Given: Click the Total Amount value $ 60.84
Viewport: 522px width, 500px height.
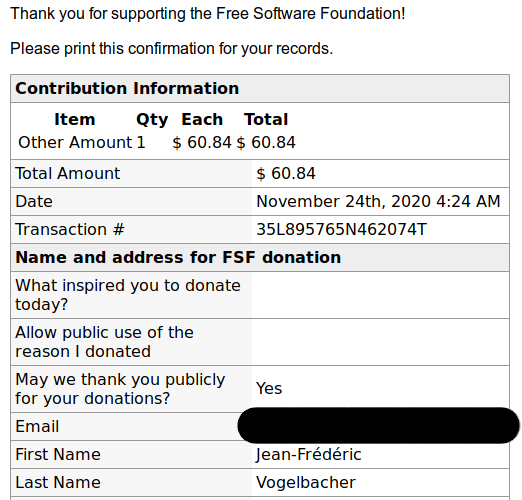Looking at the screenshot, I should point(286,173).
